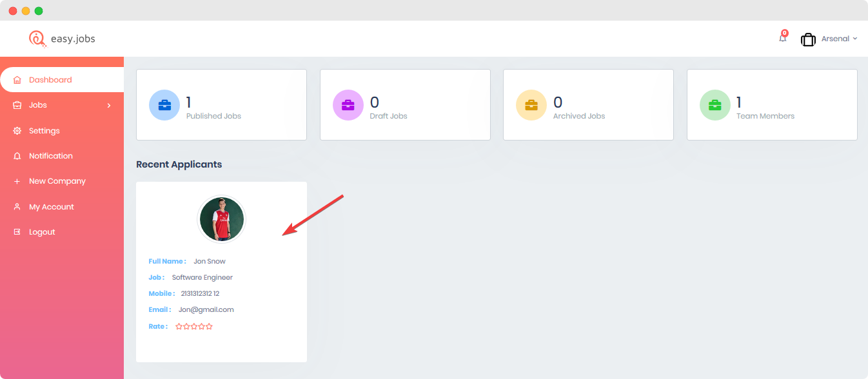
Task: Click the sidebar Notification bell icon
Action: [x=17, y=156]
